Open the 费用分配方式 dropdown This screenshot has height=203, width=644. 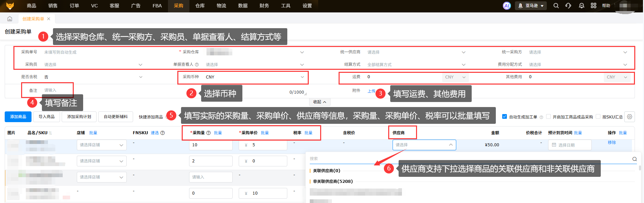click(x=578, y=64)
